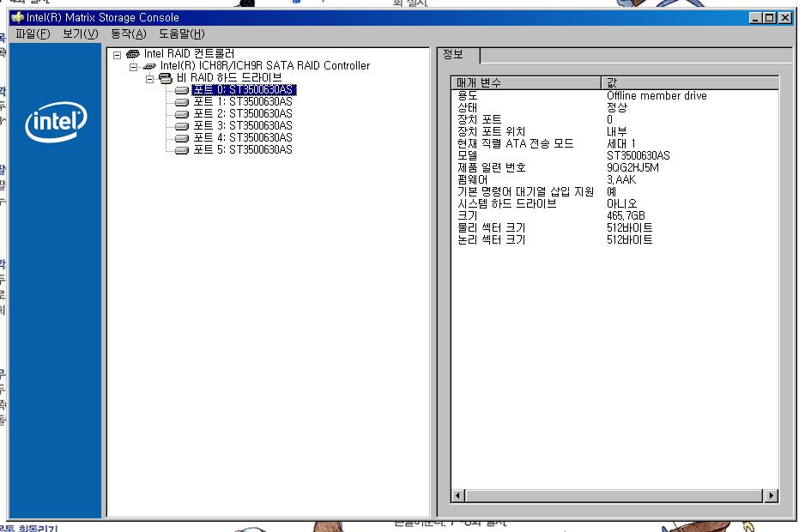Image resolution: width=811 pixels, height=532 pixels.
Task: Open the 도움말(H) menu
Action: [x=182, y=34]
